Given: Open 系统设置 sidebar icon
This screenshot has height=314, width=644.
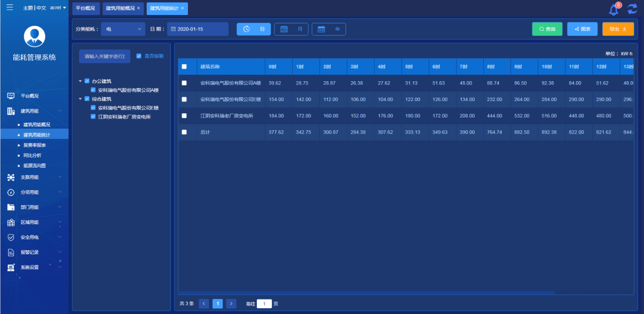Looking at the screenshot, I should [x=11, y=267].
